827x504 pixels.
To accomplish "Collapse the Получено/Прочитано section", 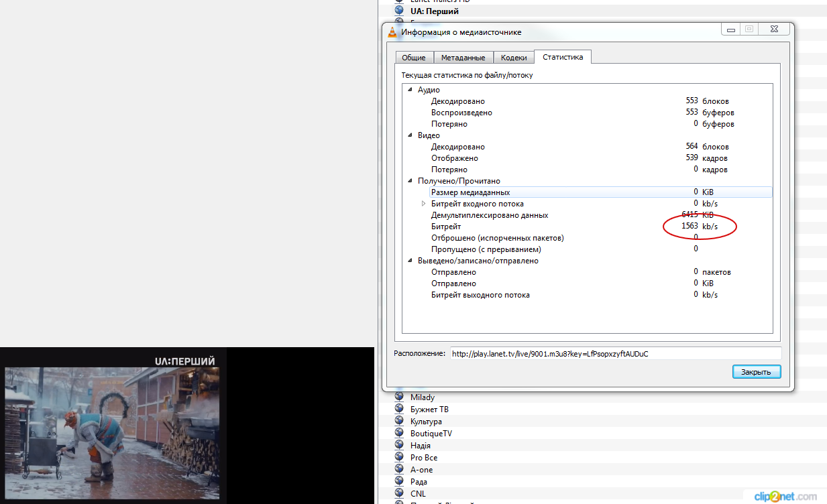I will point(410,181).
